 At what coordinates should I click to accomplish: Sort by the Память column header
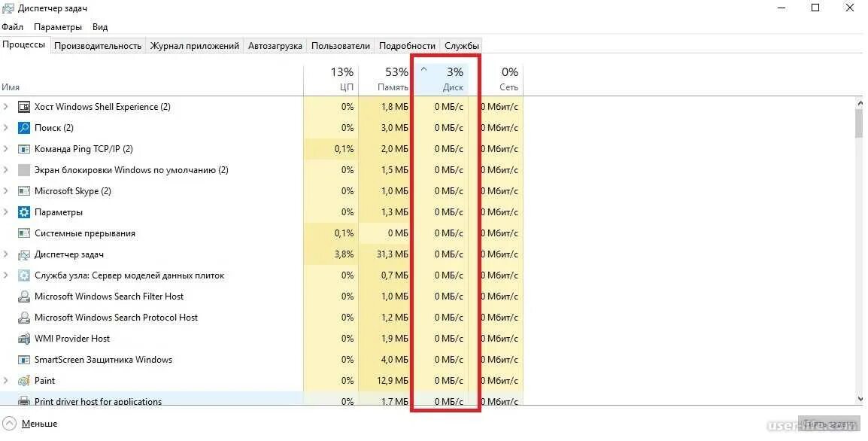click(386, 79)
